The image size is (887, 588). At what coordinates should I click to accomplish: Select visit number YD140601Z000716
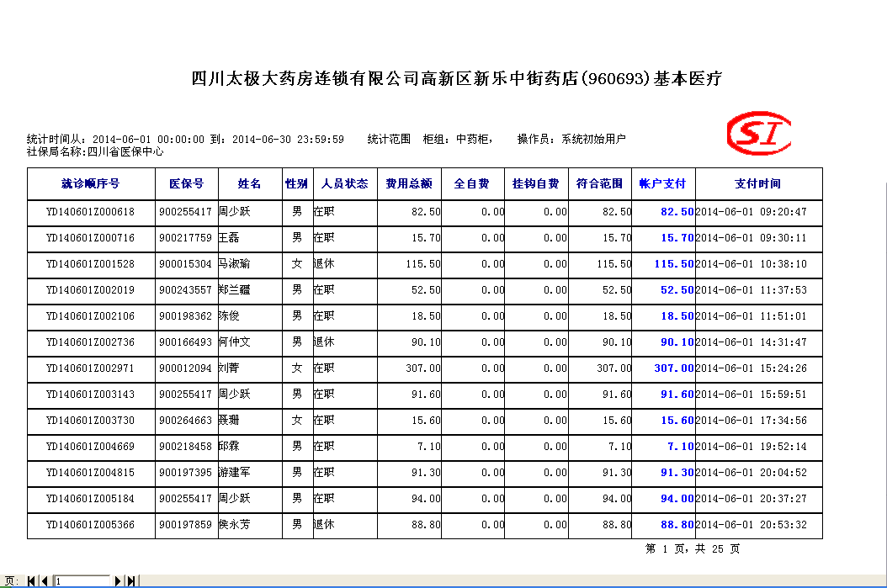(x=91, y=238)
